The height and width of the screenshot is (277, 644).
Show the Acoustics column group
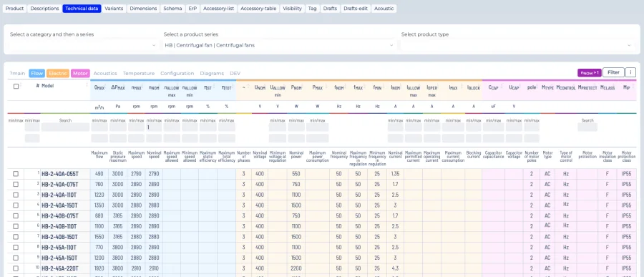105,73
